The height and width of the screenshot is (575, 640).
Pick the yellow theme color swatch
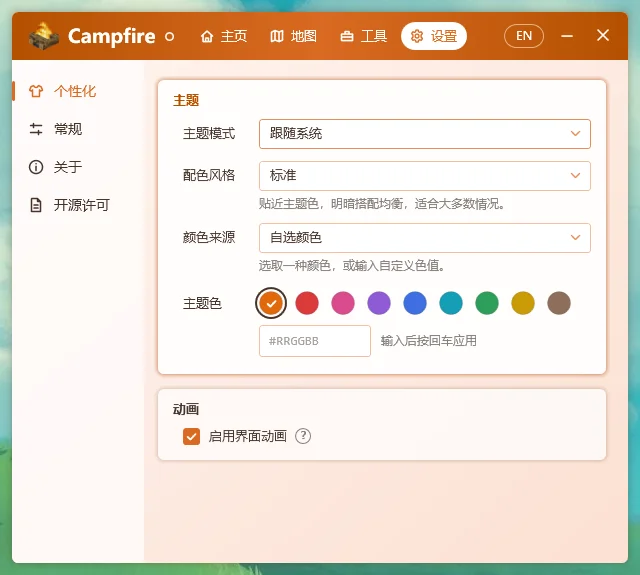point(522,303)
